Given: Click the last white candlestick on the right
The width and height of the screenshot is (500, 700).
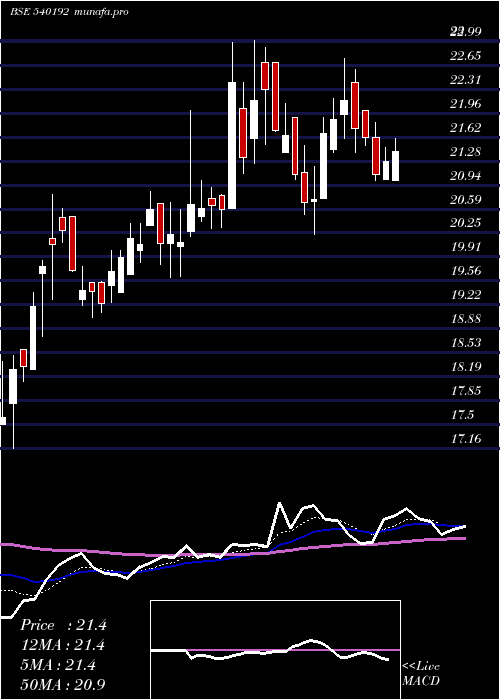Looking at the screenshot, I should (395, 166).
